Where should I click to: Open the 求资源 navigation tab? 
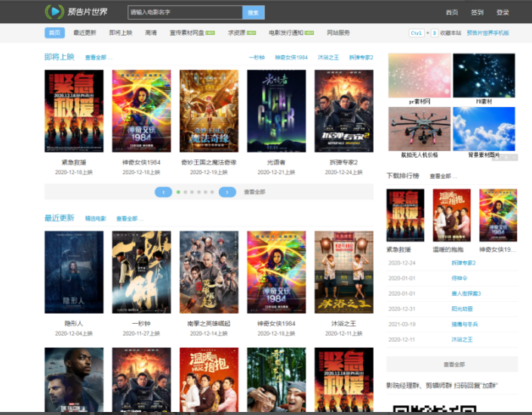241,32
